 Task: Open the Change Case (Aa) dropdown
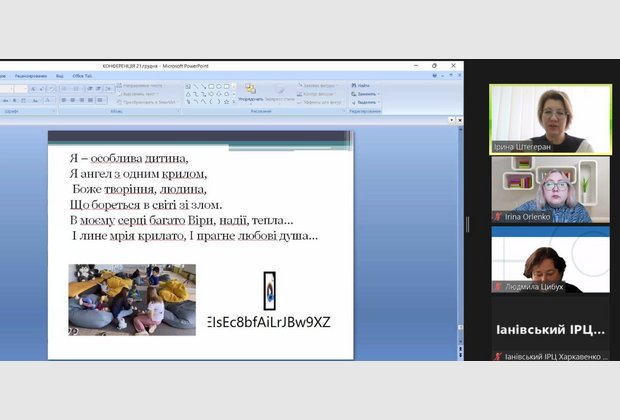tap(35, 101)
